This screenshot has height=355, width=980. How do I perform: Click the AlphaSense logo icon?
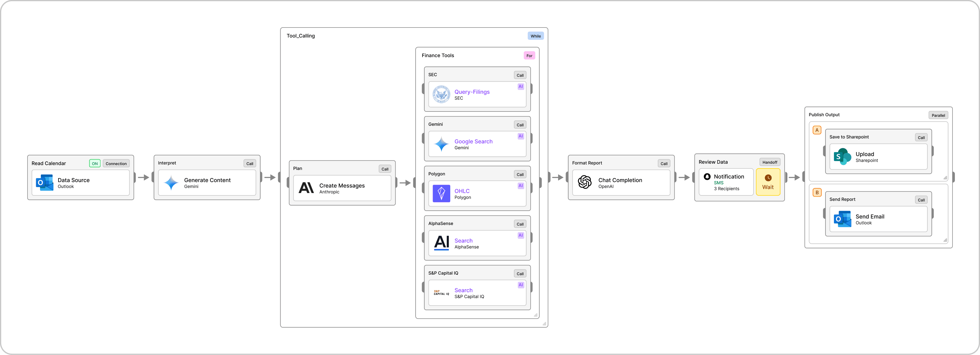coord(441,243)
